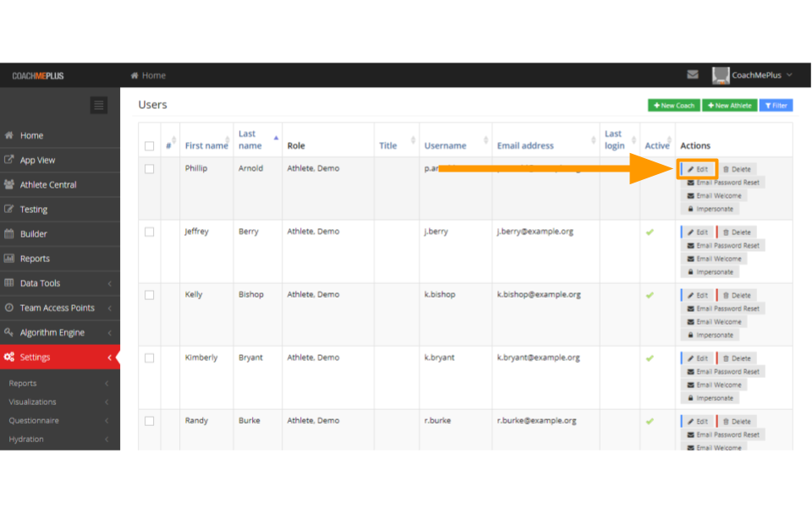Click the sort arrows on Last login column
Screen dimensions: 812x524
click(x=634, y=139)
